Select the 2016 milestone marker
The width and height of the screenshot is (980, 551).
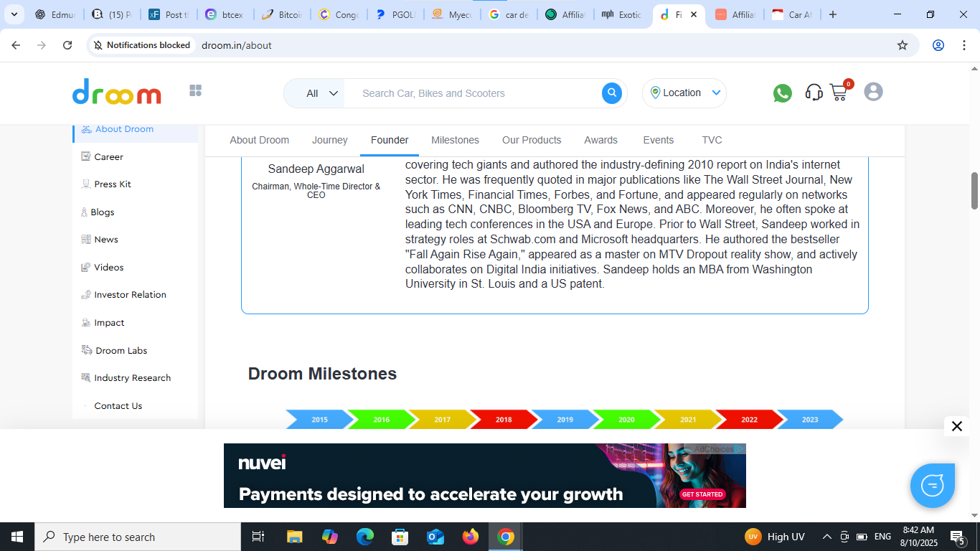click(x=381, y=420)
